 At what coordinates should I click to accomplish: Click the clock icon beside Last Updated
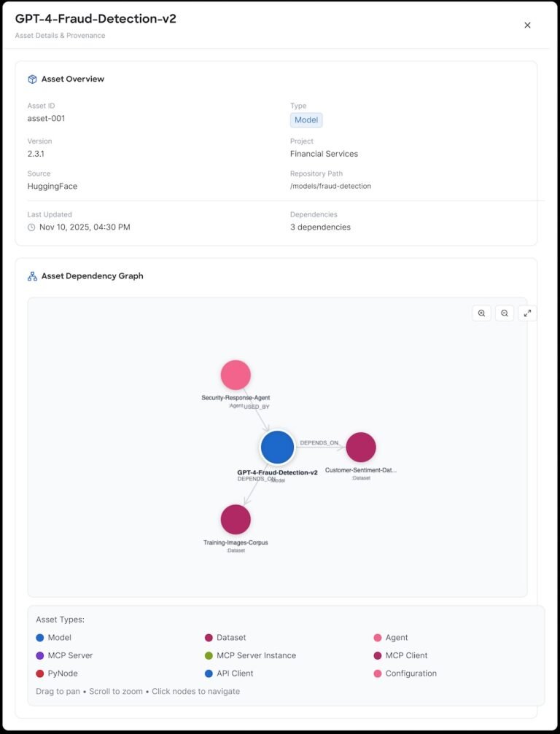pos(31,227)
